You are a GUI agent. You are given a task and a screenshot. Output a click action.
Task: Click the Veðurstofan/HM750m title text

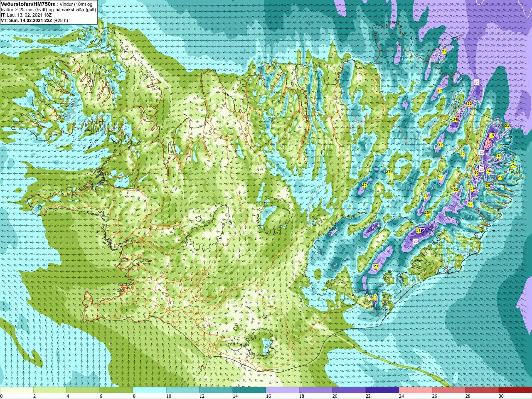click(27, 4)
